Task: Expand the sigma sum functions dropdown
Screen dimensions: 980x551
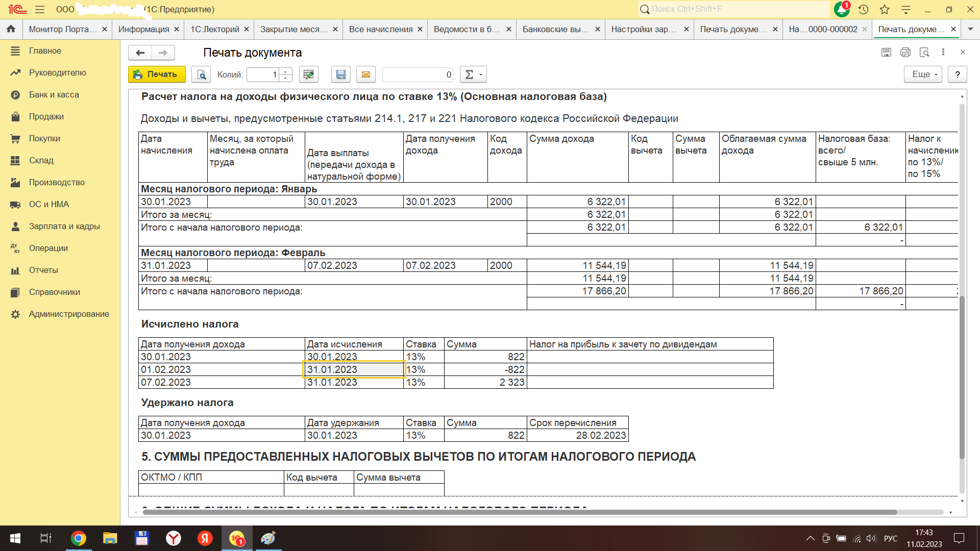Action: tap(473, 74)
